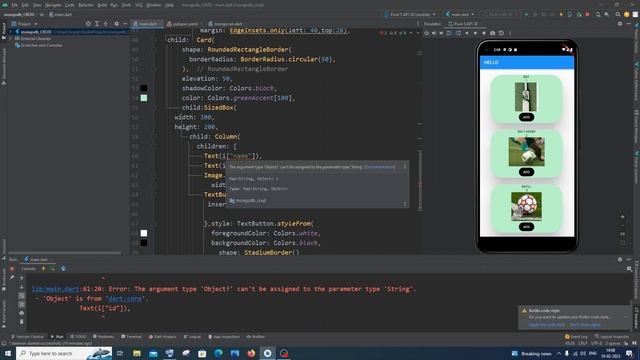Click ADD button on the BALL card

(526, 227)
